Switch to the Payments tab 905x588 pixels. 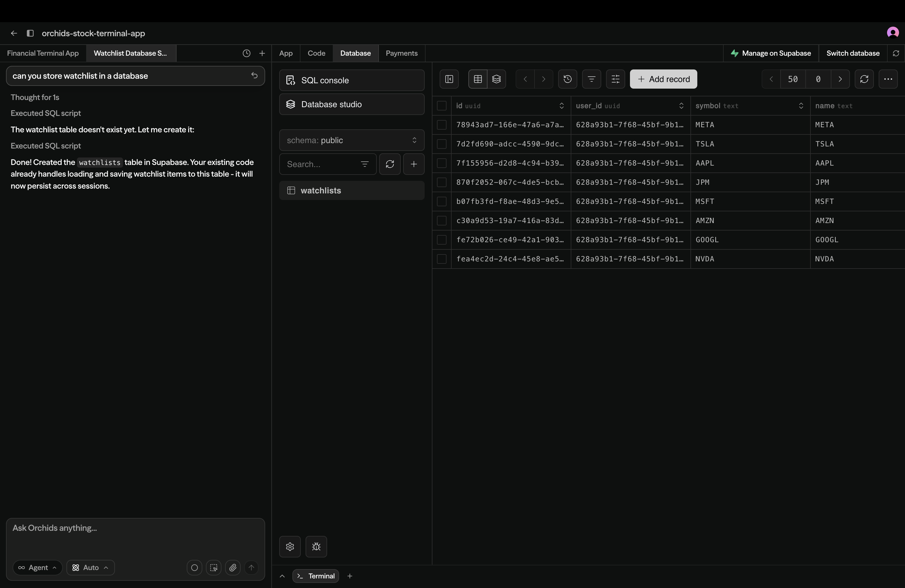tap(402, 53)
